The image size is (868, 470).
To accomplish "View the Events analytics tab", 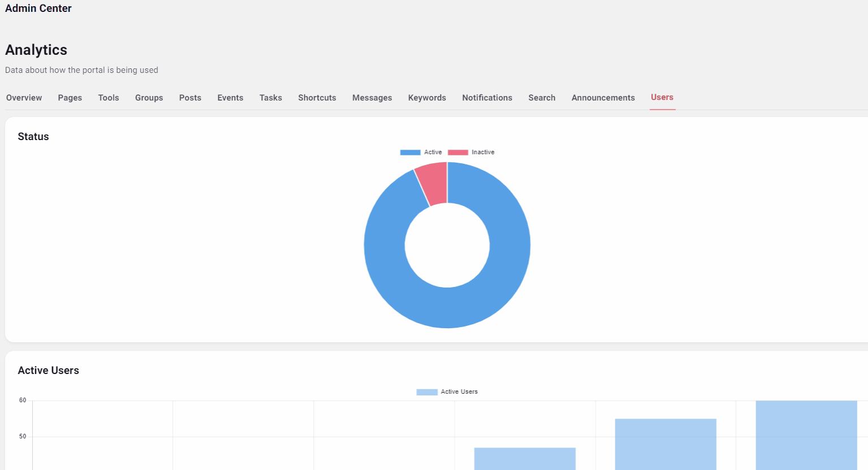I will click(x=230, y=98).
